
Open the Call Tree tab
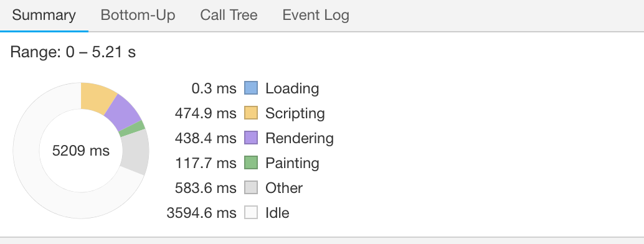(x=229, y=15)
